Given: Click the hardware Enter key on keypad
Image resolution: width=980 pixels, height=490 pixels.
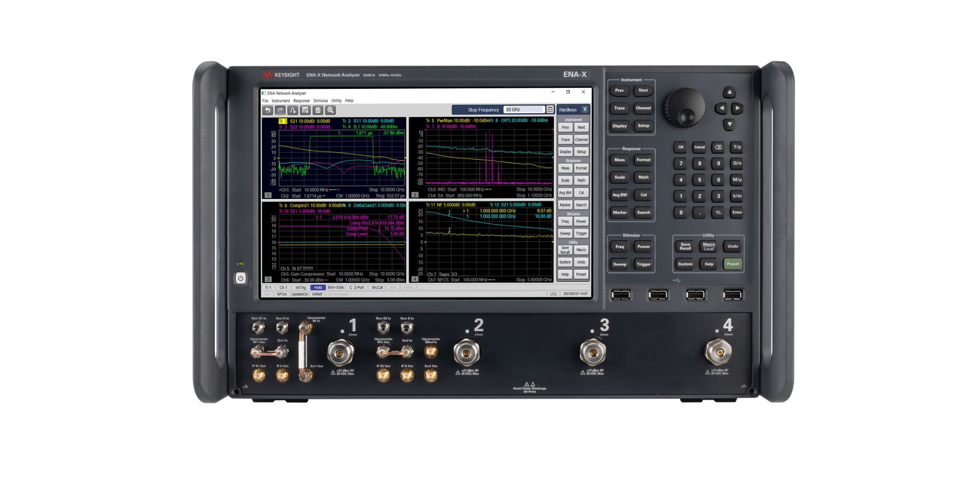Looking at the screenshot, I should click(737, 212).
